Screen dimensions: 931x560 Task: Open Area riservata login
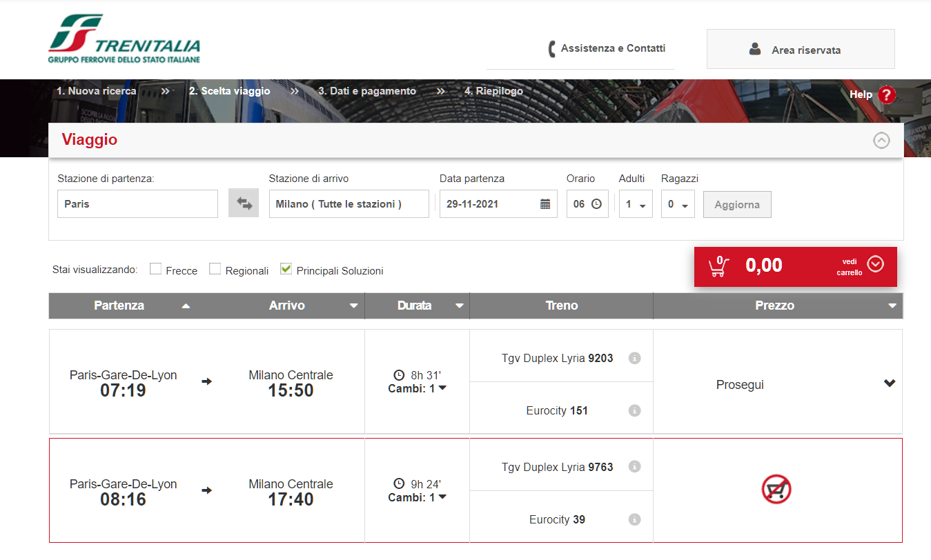(x=801, y=49)
